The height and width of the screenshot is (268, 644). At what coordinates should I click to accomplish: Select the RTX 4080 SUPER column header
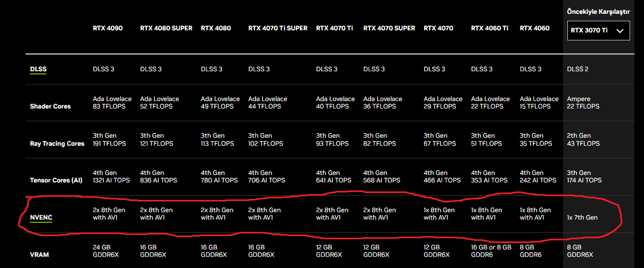tap(166, 28)
